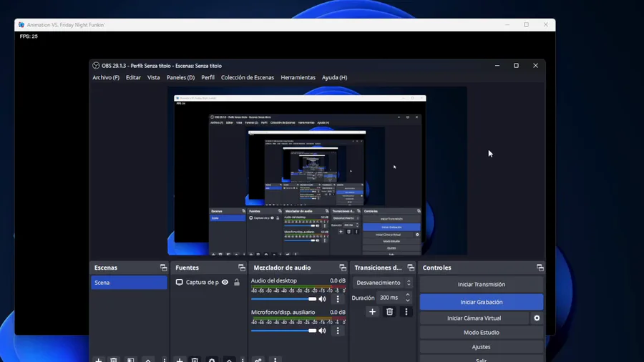Screen dimensions: 644x362
Task: Undock the Fuentes panel
Action: point(242,268)
